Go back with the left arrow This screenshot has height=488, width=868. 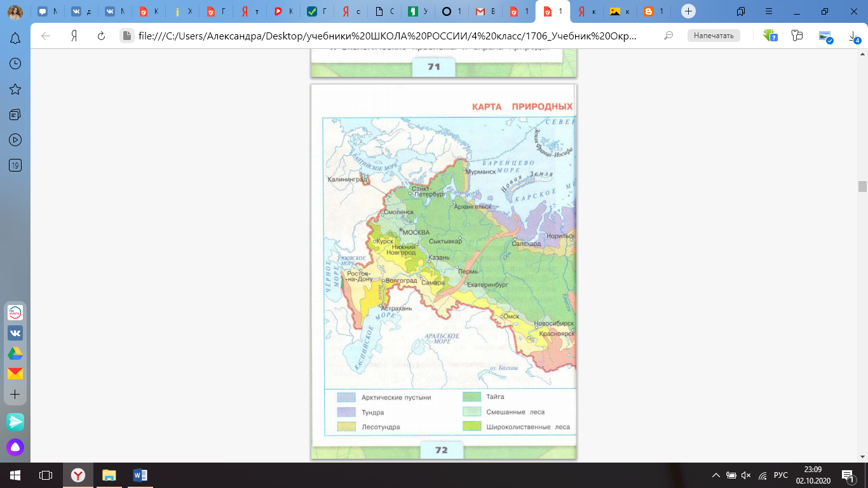[46, 36]
